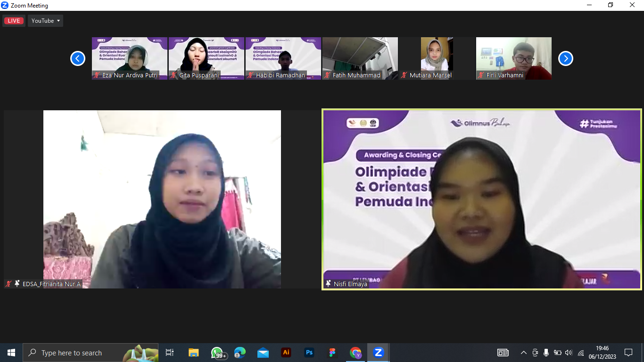The image size is (644, 362).
Task: Open Adobe Illustrator from the taskbar
Action: click(x=286, y=353)
